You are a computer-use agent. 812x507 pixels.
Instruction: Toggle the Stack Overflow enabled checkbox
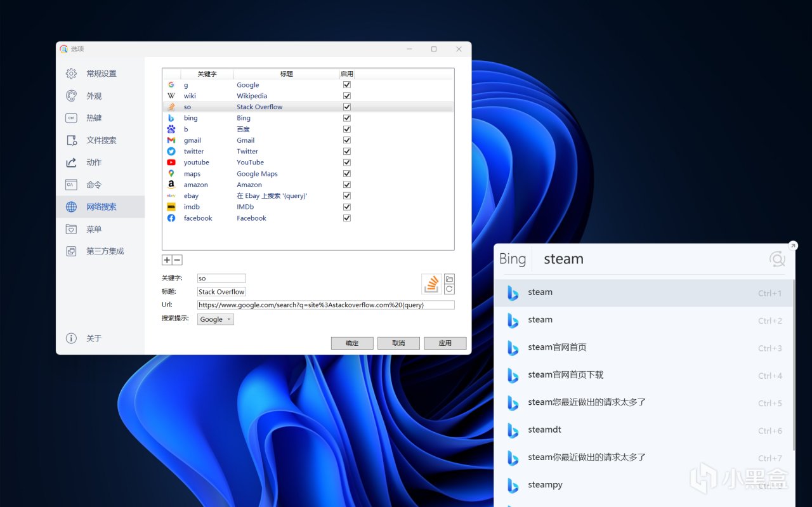347,107
